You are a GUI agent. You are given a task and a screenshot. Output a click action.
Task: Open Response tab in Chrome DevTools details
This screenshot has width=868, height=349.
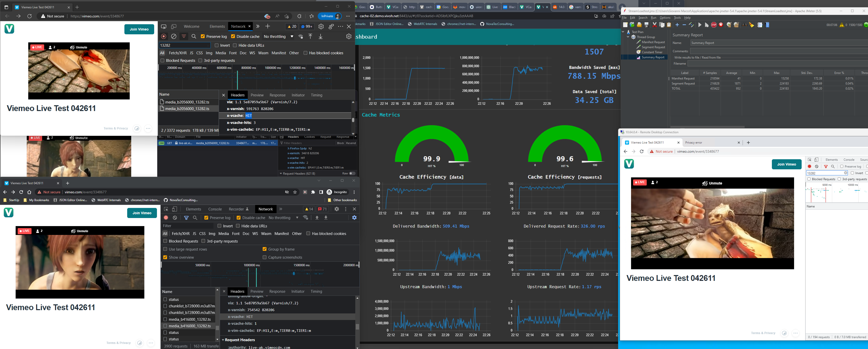pos(277,291)
